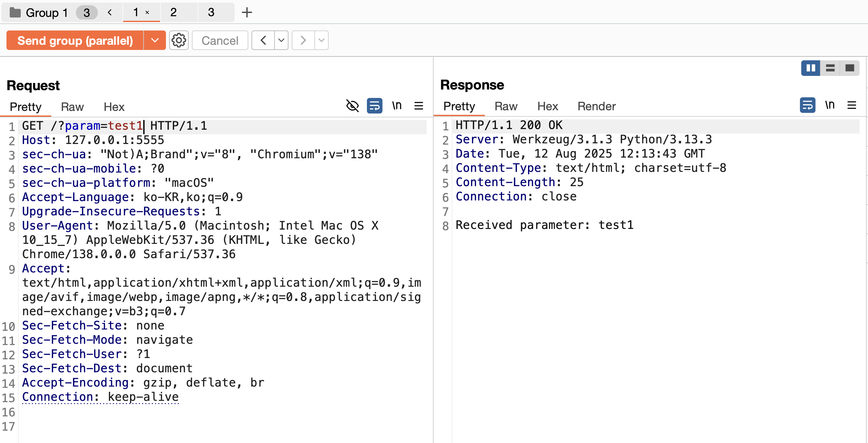
Task: Click the Connection: keep-alive request line
Action: [100, 397]
